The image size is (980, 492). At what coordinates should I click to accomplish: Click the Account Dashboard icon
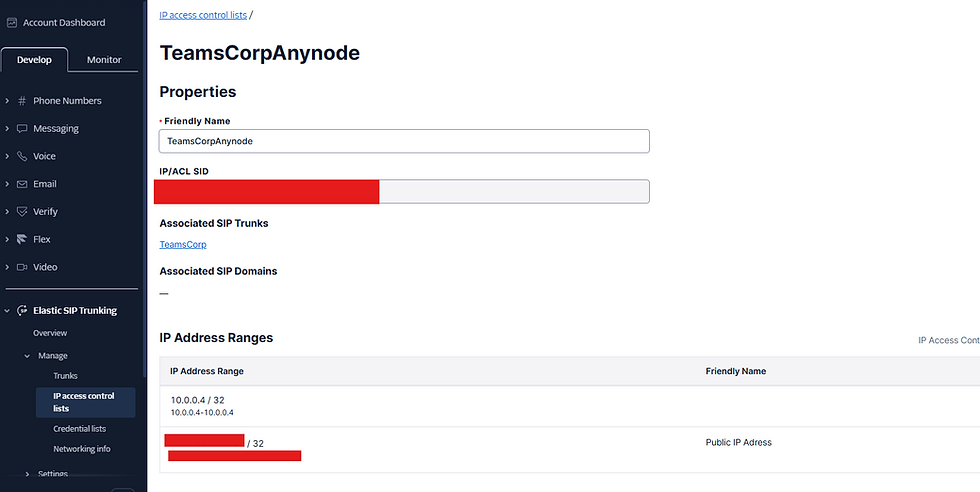point(12,23)
